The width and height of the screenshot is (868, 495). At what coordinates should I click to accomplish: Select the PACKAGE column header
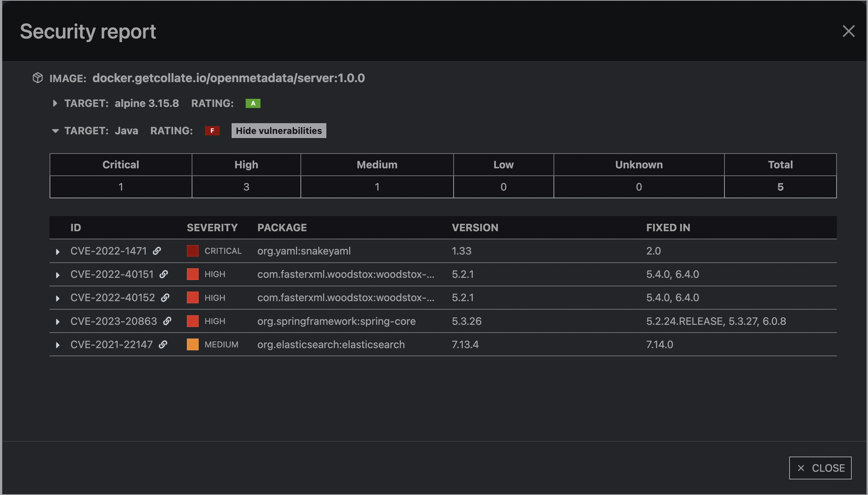[x=282, y=228]
